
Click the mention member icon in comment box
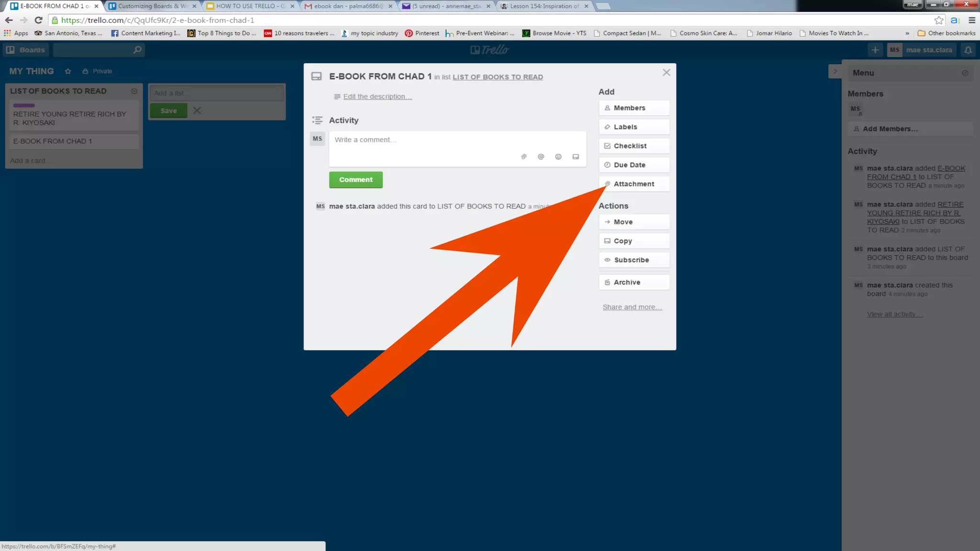point(541,157)
